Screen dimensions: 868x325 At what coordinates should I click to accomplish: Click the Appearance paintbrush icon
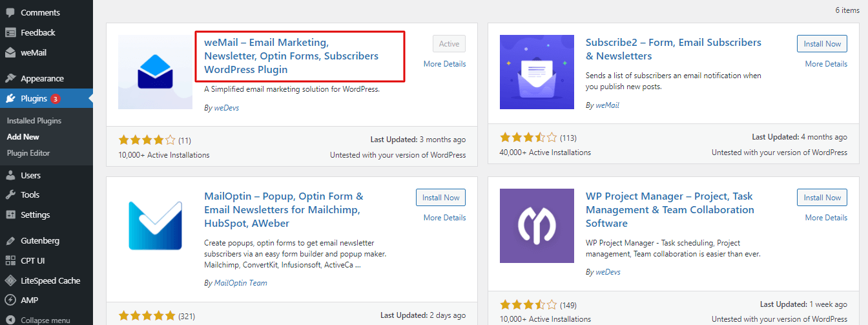pyautogui.click(x=10, y=78)
